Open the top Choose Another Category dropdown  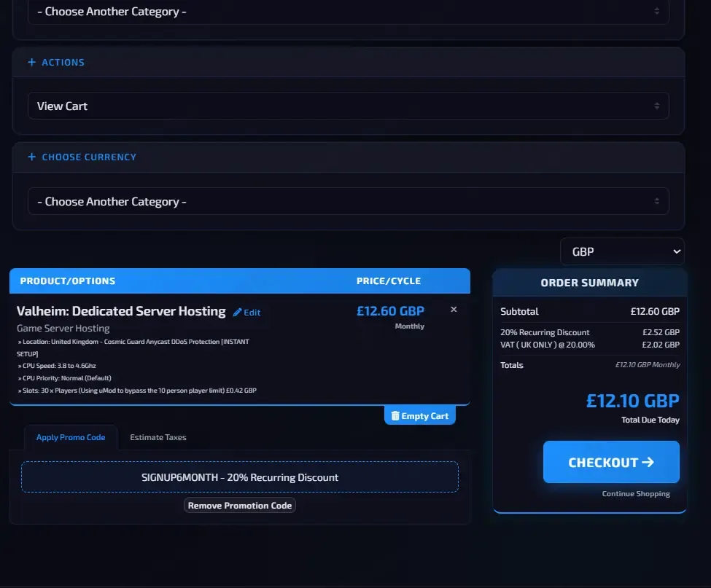[x=349, y=12]
